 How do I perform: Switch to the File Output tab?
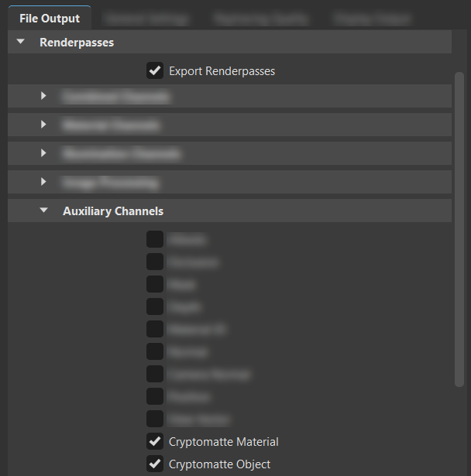pyautogui.click(x=50, y=19)
